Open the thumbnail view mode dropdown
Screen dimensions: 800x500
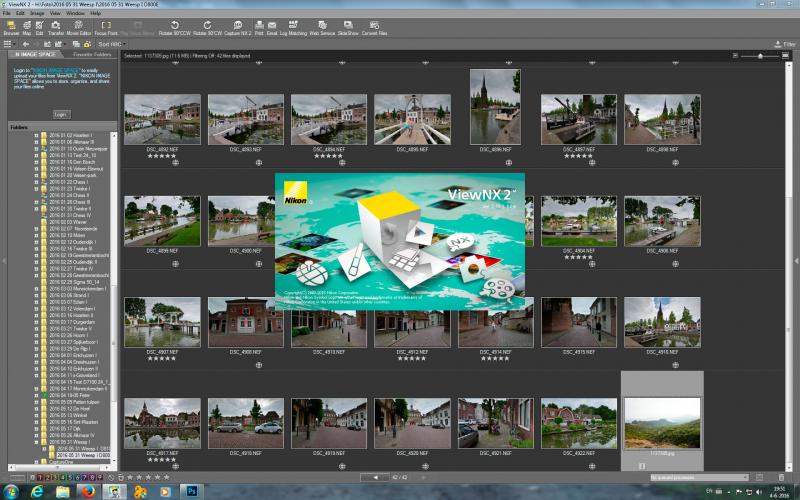10,44
